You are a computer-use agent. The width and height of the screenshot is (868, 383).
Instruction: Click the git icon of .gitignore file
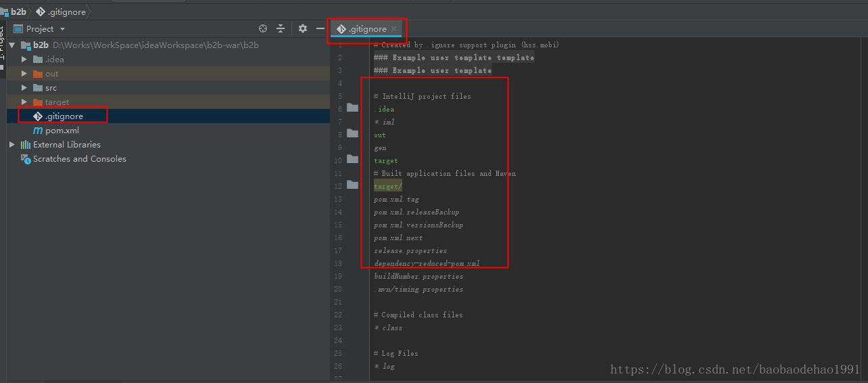pyautogui.click(x=38, y=116)
